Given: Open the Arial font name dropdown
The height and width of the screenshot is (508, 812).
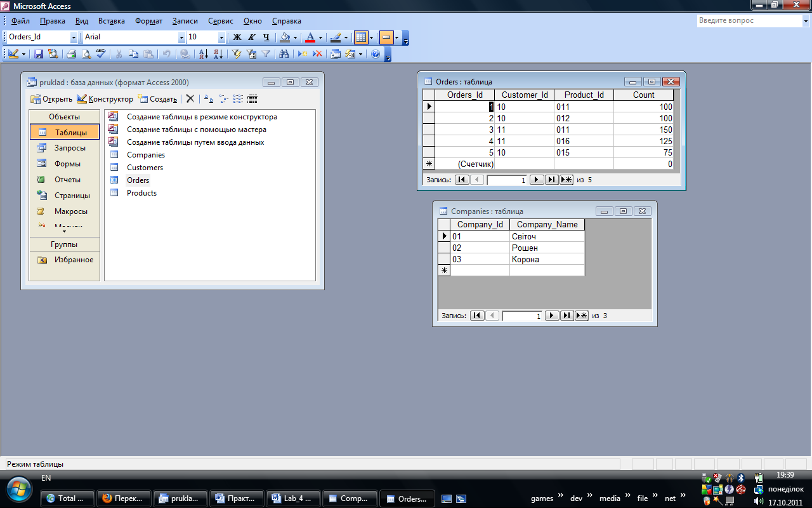Looking at the screenshot, I should tap(181, 37).
